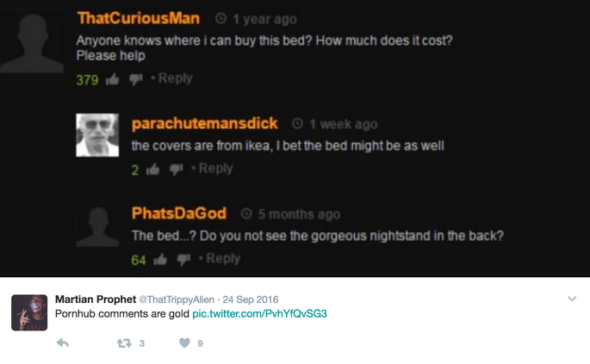Screen dimensions: 590x364
Task: Thumbs down the ikea covers comment
Action: [x=176, y=170]
